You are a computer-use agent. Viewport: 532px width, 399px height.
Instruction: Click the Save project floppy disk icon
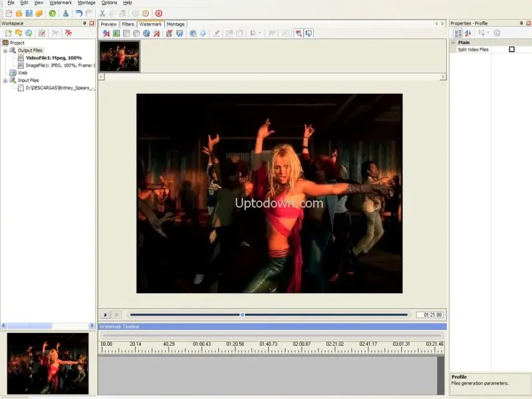[x=29, y=13]
